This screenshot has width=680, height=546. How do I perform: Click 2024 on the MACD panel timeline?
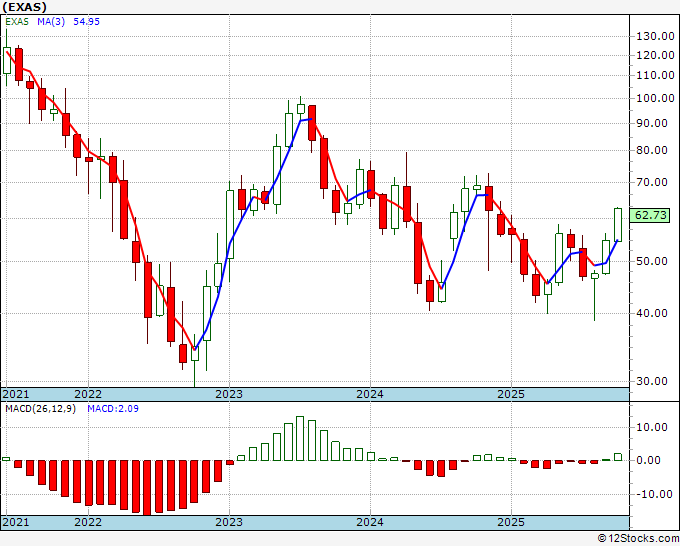(370, 522)
